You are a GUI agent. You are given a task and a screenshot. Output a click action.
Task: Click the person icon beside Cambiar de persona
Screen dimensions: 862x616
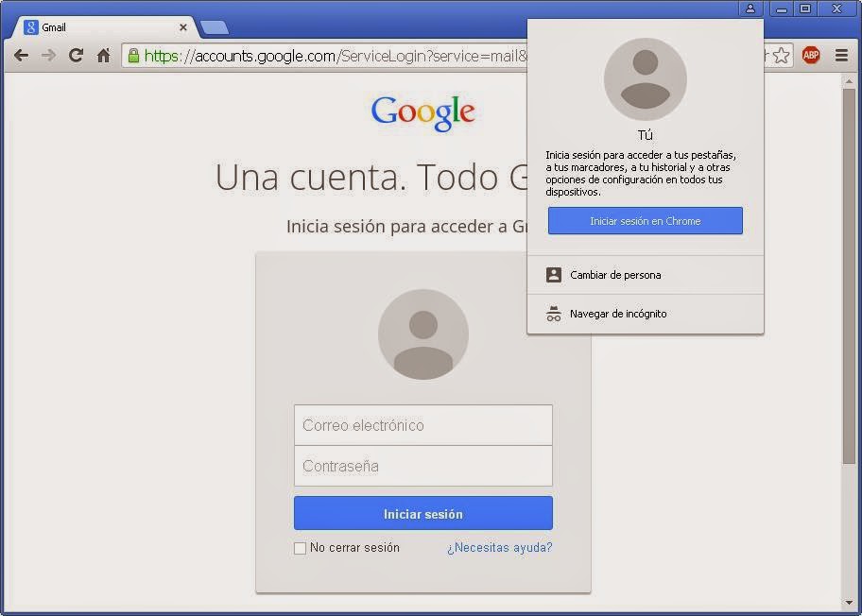[554, 275]
